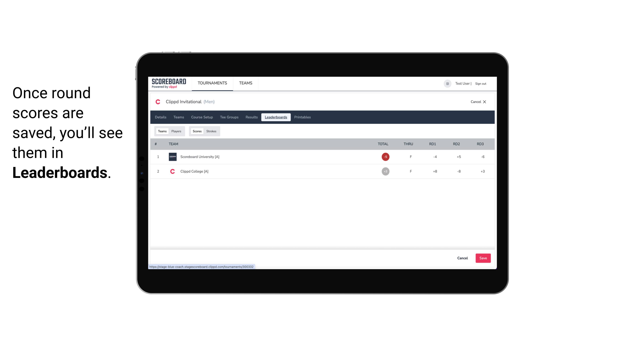The height and width of the screenshot is (346, 644).
Task: Select the Teams tab
Action: (162, 131)
